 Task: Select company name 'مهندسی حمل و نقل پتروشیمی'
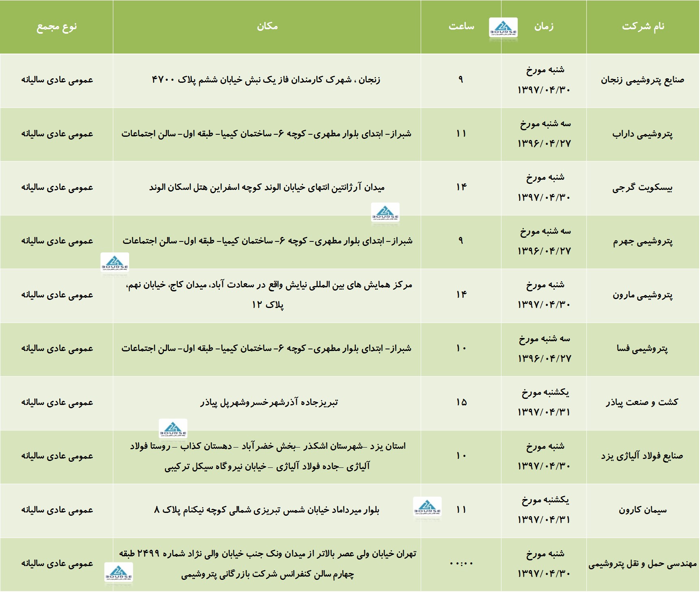643,564
